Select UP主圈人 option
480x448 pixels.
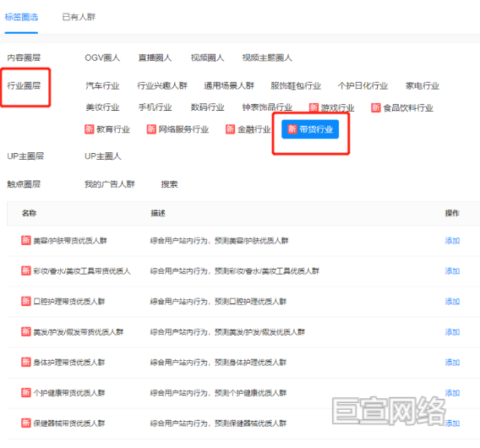click(103, 156)
